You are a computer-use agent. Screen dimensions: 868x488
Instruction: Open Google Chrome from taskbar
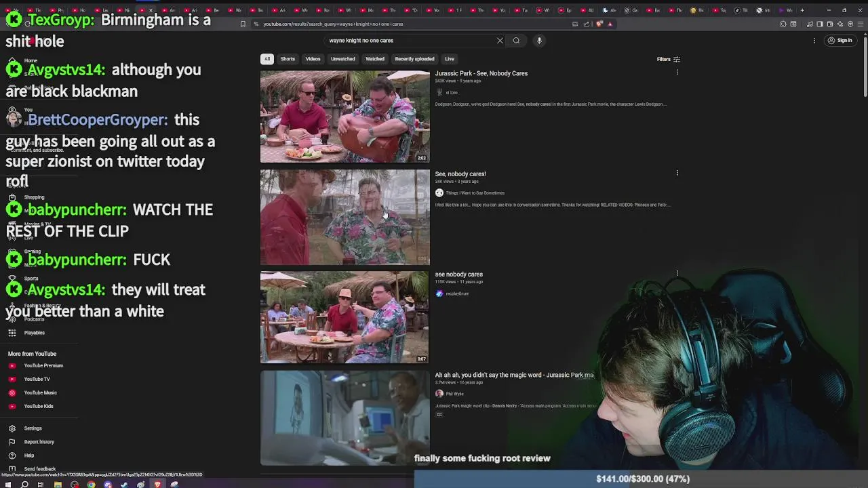coord(91,484)
